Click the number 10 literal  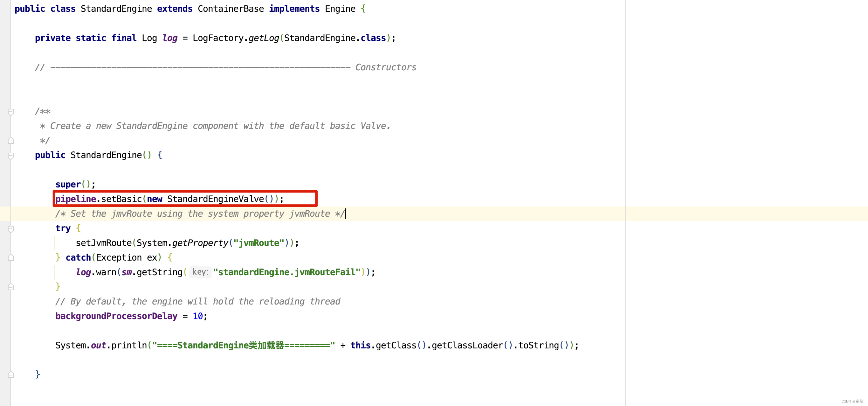(197, 316)
